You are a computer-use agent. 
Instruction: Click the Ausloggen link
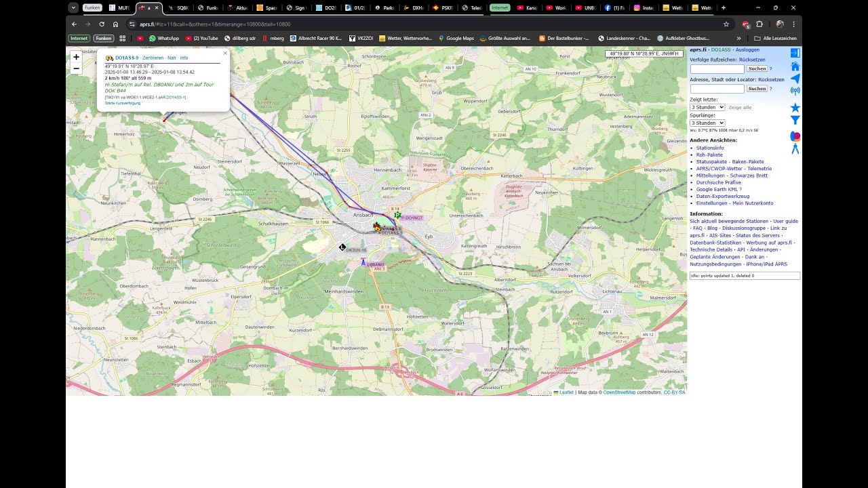(747, 50)
